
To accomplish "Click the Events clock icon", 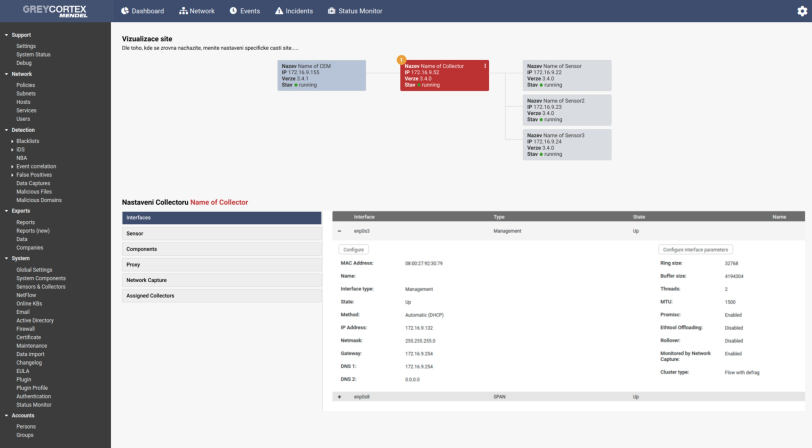I will tap(233, 11).
